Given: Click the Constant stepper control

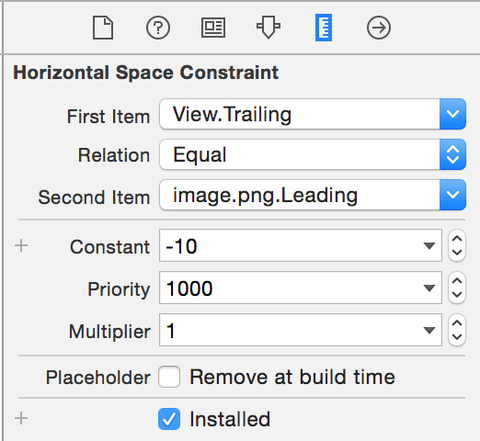Looking at the screenshot, I should point(457,245).
